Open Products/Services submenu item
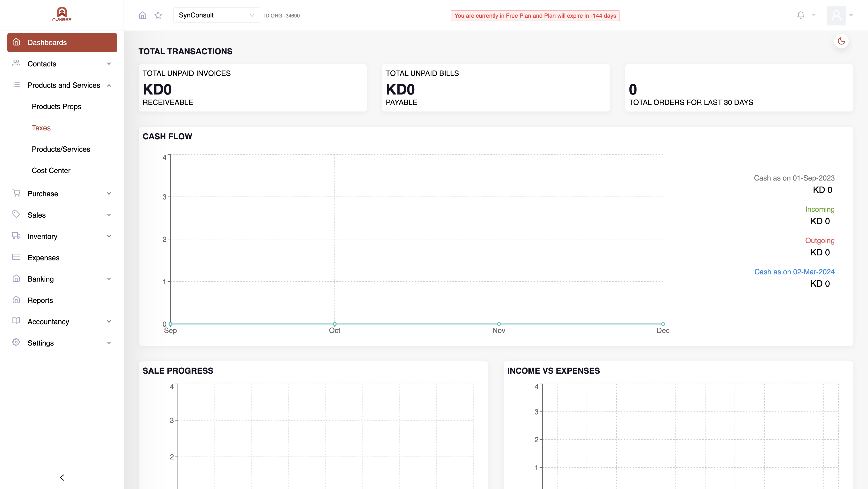 [61, 149]
